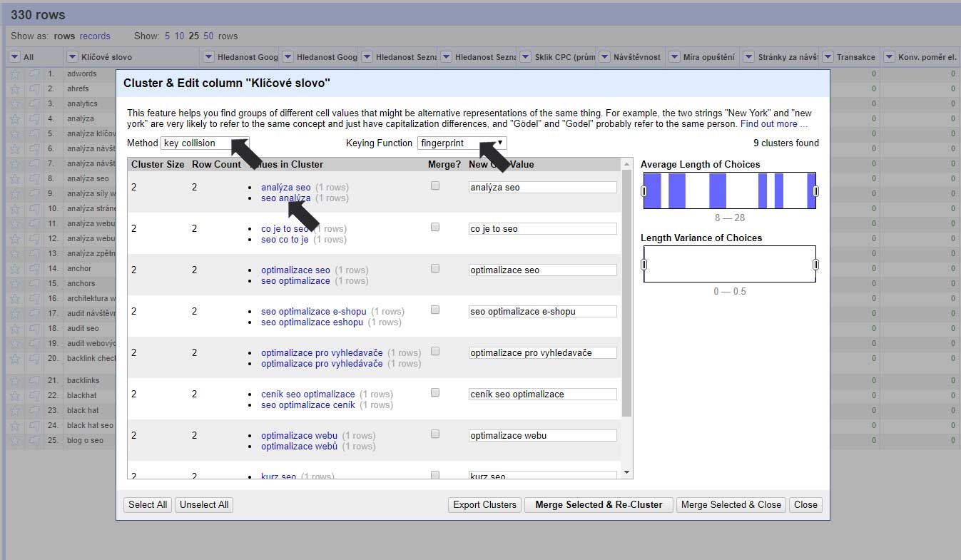Open the All column dropdown menu

pos(14,57)
